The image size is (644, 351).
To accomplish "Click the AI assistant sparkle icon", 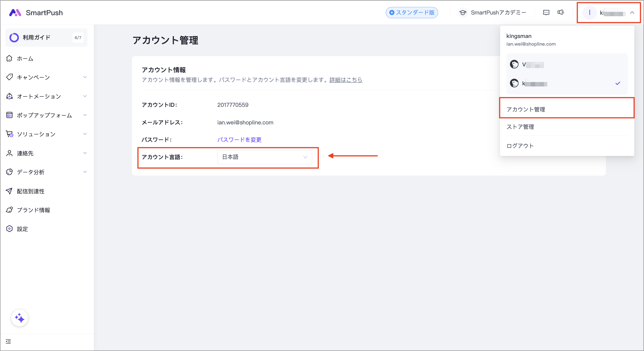I will tap(20, 318).
